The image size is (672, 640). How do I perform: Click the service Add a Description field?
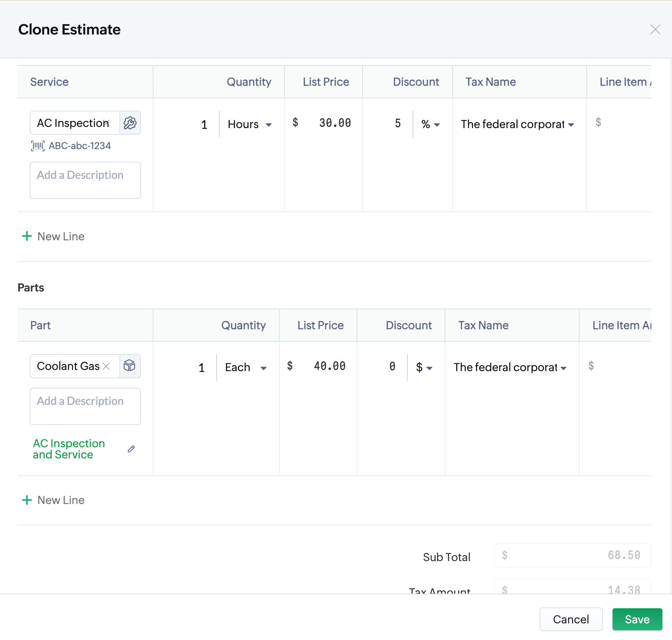coord(85,180)
